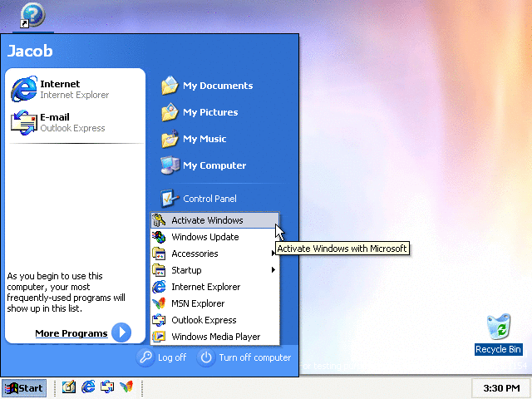Click the Internet pinned item title
Image resolution: width=532 pixels, height=399 pixels.
[60, 84]
